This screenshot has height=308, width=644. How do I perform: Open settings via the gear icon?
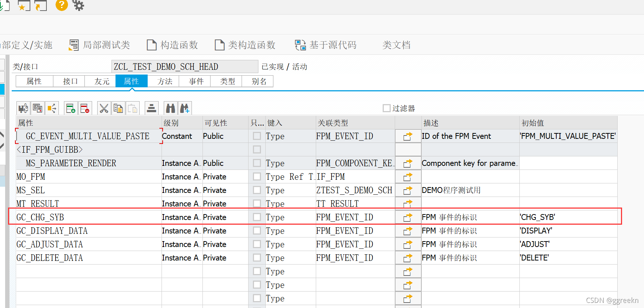tap(78, 5)
